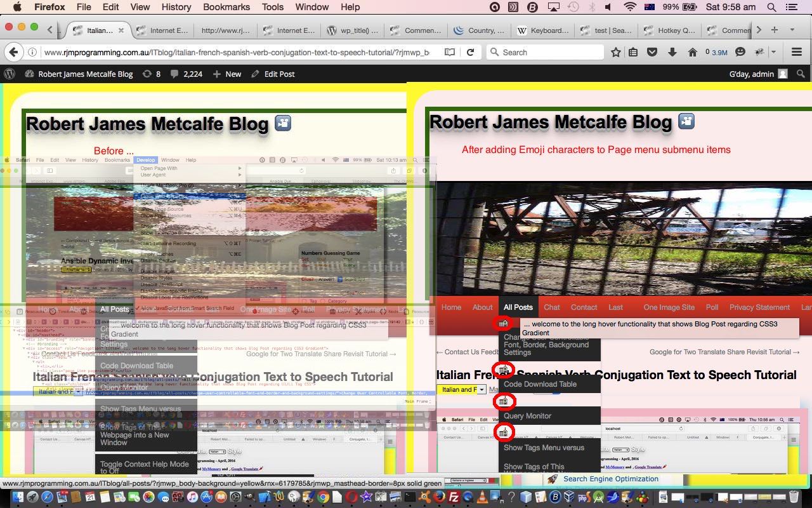Open extension toolbar dropdown arrow
812x508 pixels.
[774, 52]
